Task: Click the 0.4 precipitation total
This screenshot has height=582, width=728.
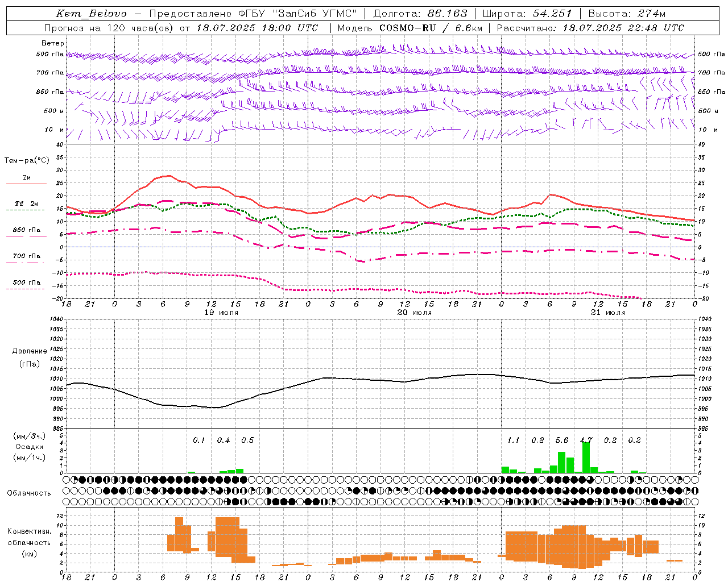Action: click(224, 440)
